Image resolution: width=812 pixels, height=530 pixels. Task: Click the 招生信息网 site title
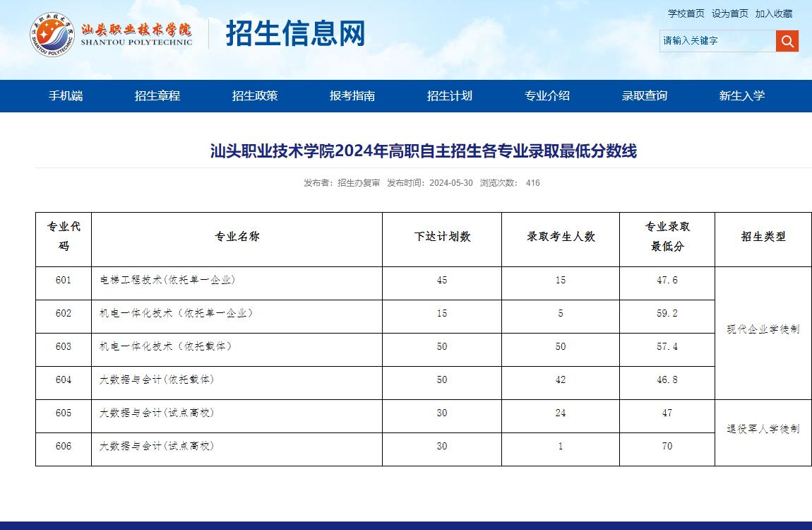(x=296, y=34)
